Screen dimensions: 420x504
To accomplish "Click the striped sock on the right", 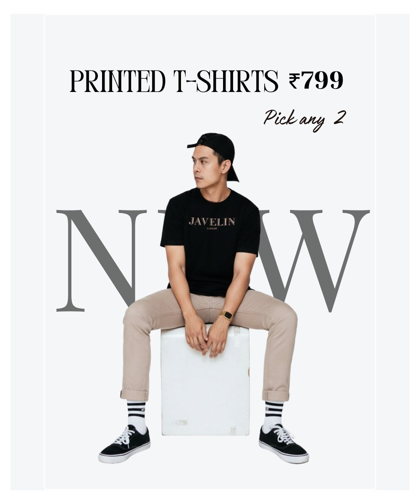I will [x=273, y=415].
